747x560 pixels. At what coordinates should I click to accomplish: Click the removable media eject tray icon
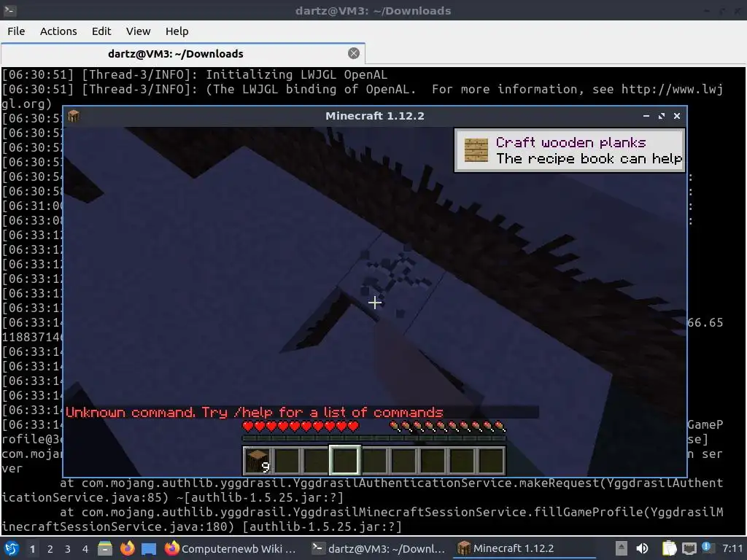[621, 548]
